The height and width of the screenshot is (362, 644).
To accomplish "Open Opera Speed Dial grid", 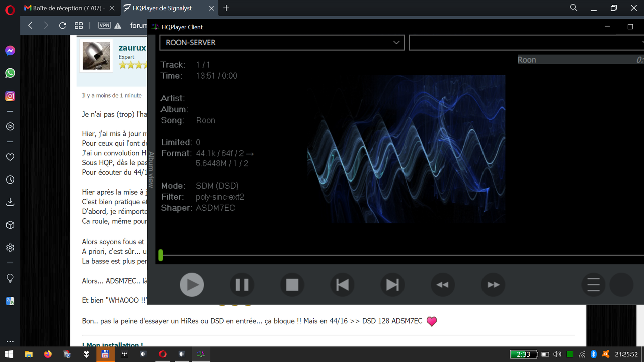I will click(78, 25).
